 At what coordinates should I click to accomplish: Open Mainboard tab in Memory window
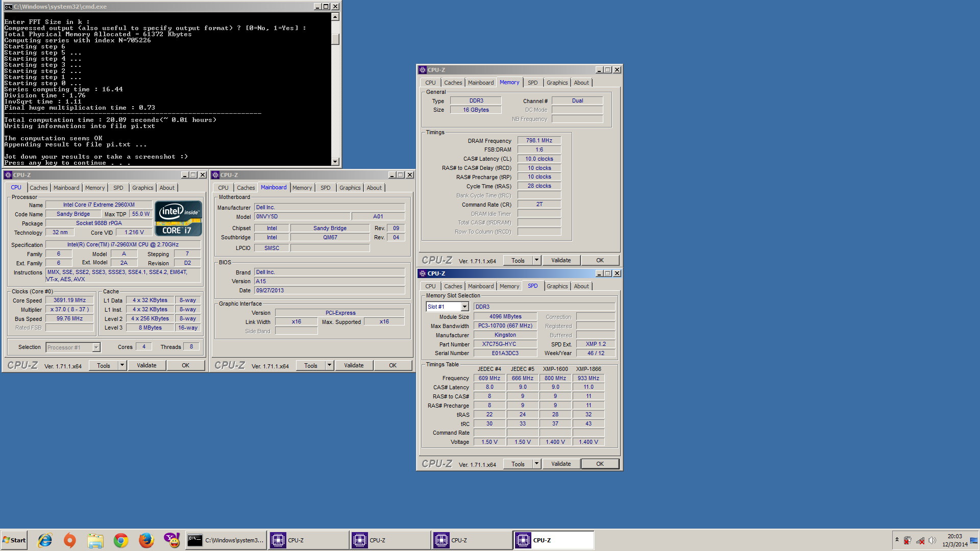pos(481,83)
